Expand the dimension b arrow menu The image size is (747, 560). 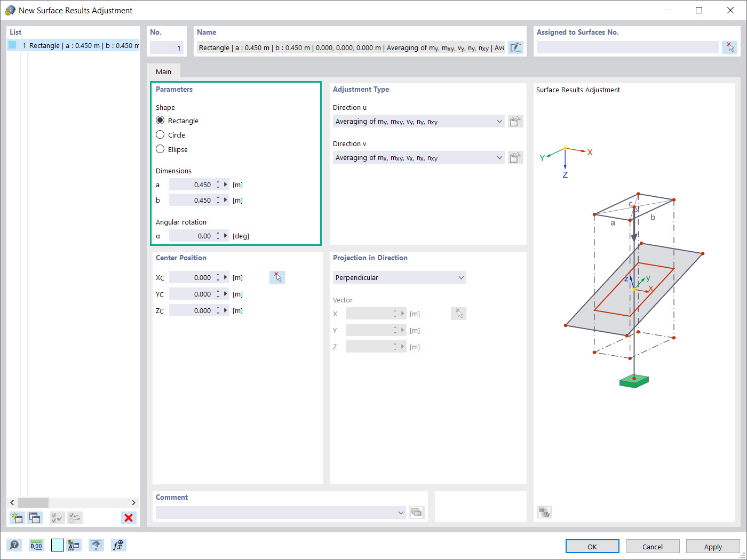[226, 200]
